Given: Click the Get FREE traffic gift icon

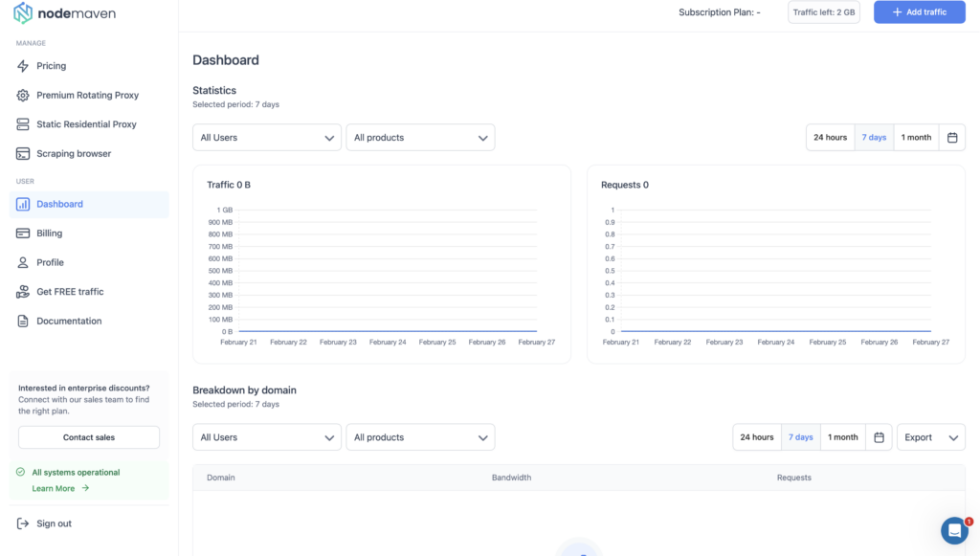Looking at the screenshot, I should [23, 292].
